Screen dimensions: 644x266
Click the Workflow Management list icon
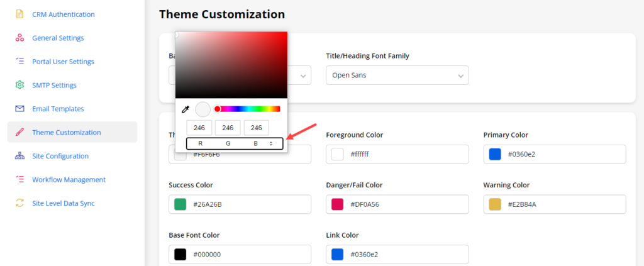(19, 180)
